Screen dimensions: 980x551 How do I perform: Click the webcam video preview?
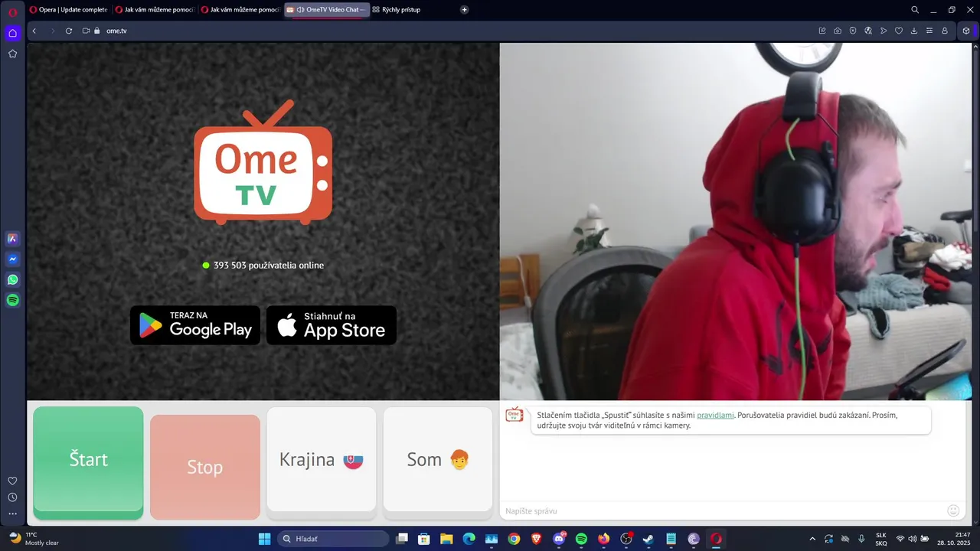point(735,221)
